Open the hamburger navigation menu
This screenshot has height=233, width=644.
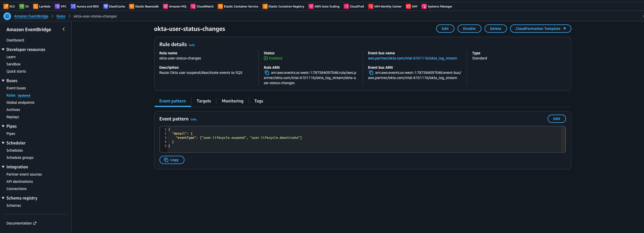tap(7, 16)
